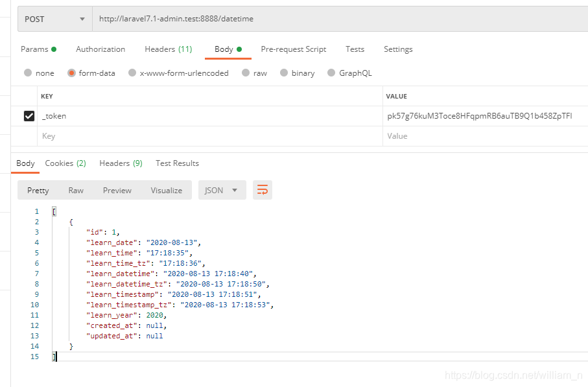Open the Cookies (2) response tab

(x=65, y=163)
